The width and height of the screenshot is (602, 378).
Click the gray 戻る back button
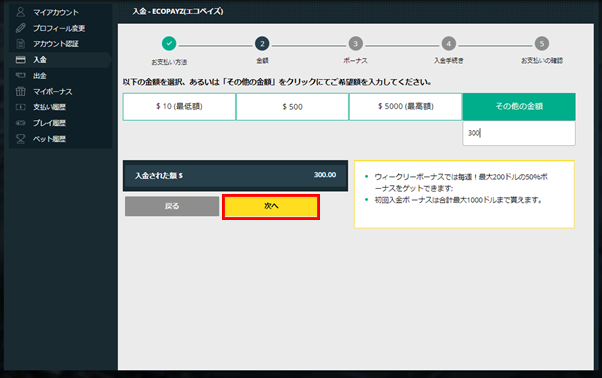(x=172, y=206)
